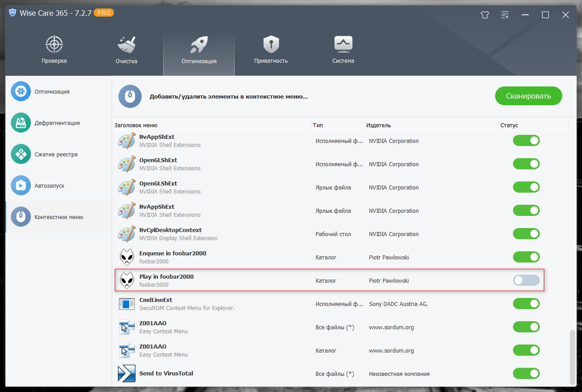Screen dimensions: 582x392
Task: Toggle NvAppShExt Ярлык файла switch
Action: coord(526,211)
